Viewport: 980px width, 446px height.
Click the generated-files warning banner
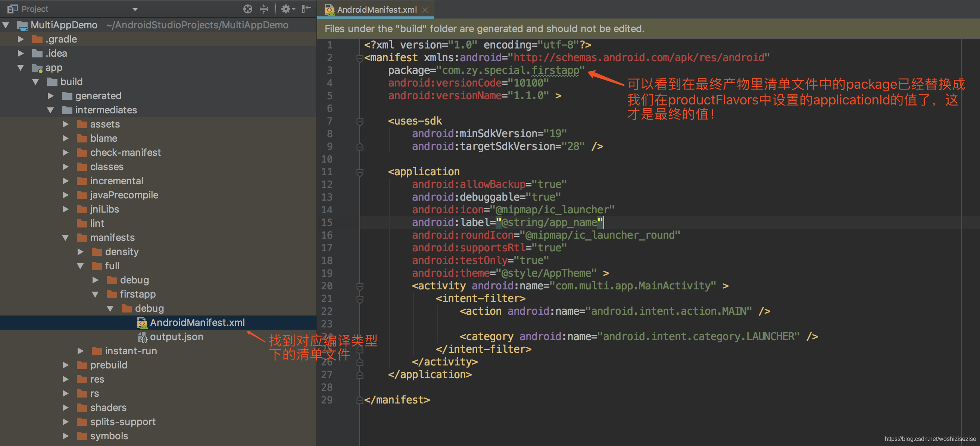648,28
